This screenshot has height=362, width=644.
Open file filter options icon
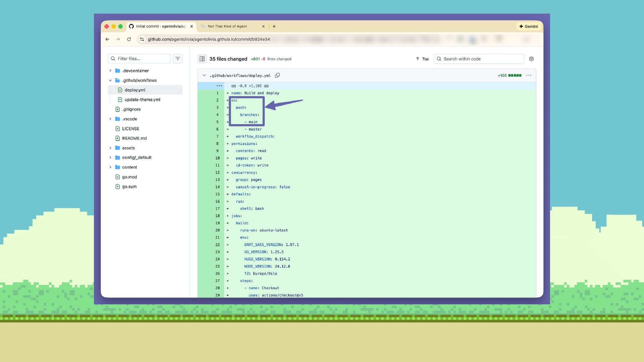click(178, 59)
